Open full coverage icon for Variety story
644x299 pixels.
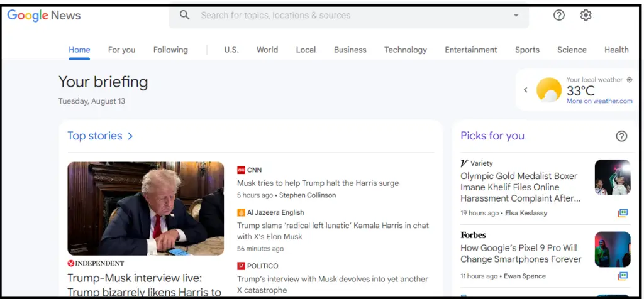coord(623,213)
